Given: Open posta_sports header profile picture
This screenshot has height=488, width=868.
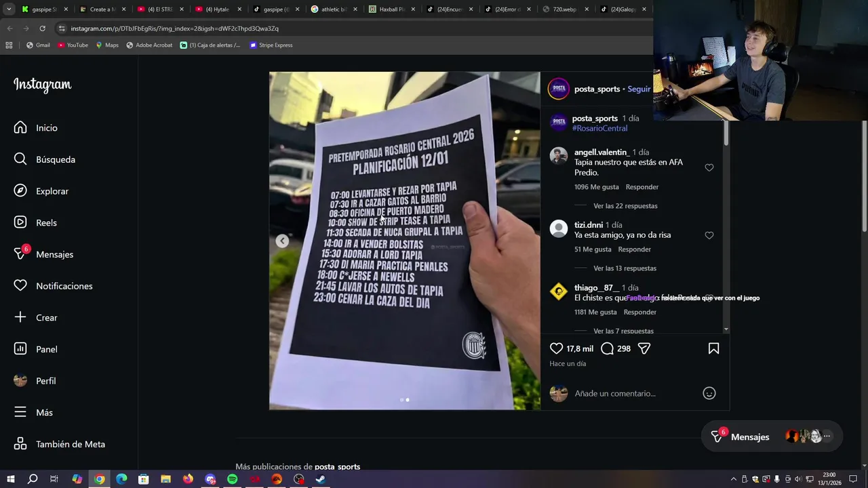Looking at the screenshot, I should tap(559, 89).
